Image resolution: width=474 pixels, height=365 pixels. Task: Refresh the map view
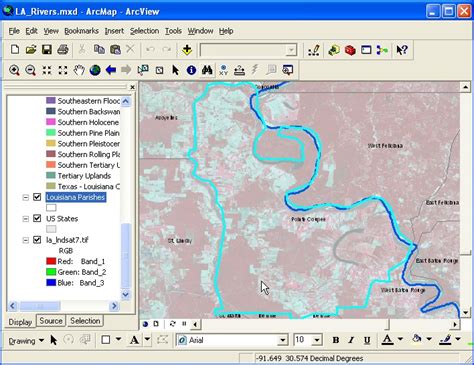(172, 324)
